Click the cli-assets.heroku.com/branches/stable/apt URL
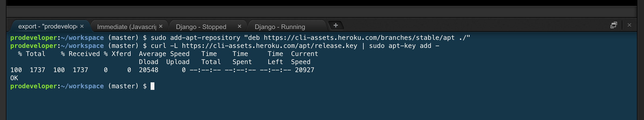Screen dimensions: 644x120 359,38
